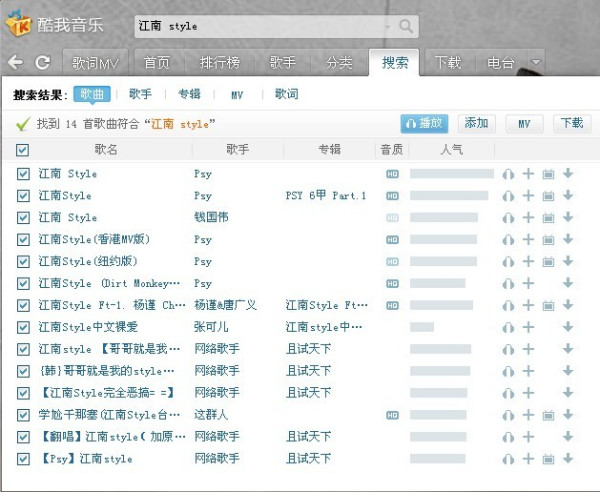Screen dimensions: 600x492
Task: Open song 江南Style(纽约版) title
Action: pyautogui.click(x=88, y=262)
